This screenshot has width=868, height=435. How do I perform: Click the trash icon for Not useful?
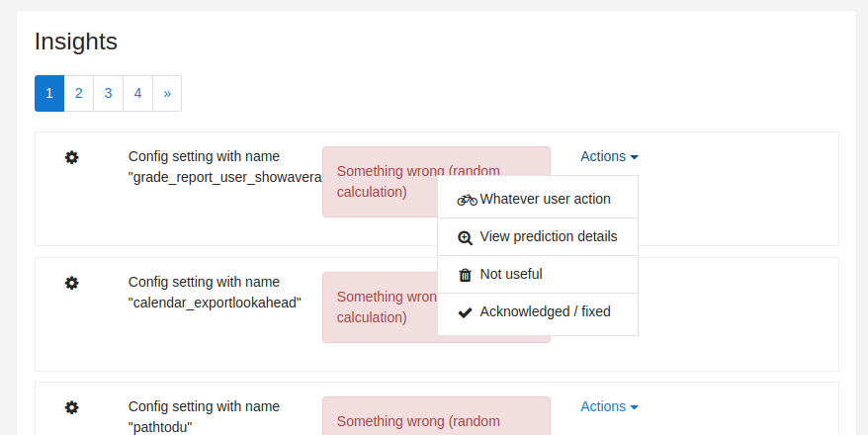(465, 275)
